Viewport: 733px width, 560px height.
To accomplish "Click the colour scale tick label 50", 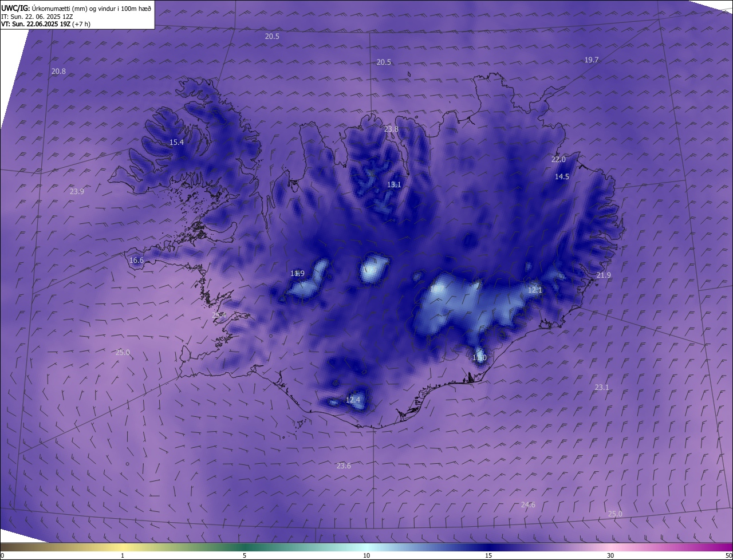I will click(728, 555).
